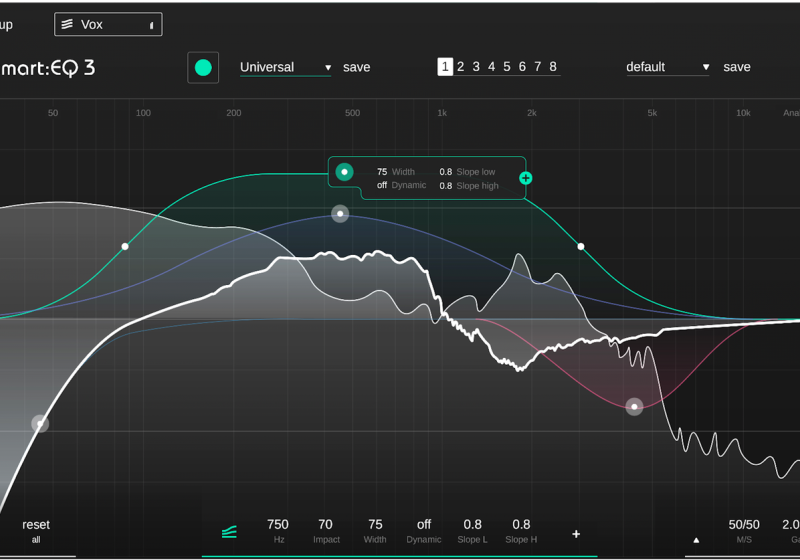Toggle Dynamic off value in bottom bar
This screenshot has width=800, height=560.
pyautogui.click(x=423, y=525)
